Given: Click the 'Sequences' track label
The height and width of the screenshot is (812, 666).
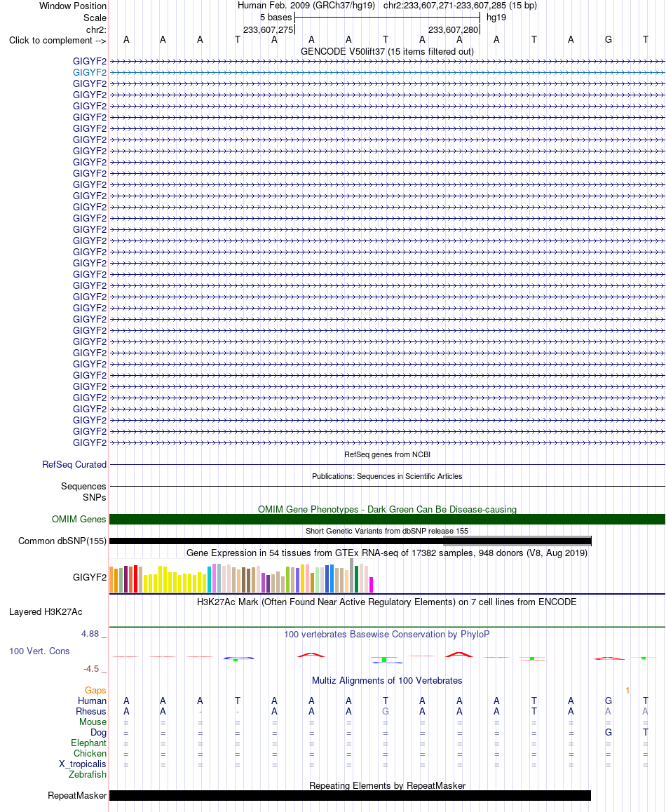Looking at the screenshot, I should 83,486.
